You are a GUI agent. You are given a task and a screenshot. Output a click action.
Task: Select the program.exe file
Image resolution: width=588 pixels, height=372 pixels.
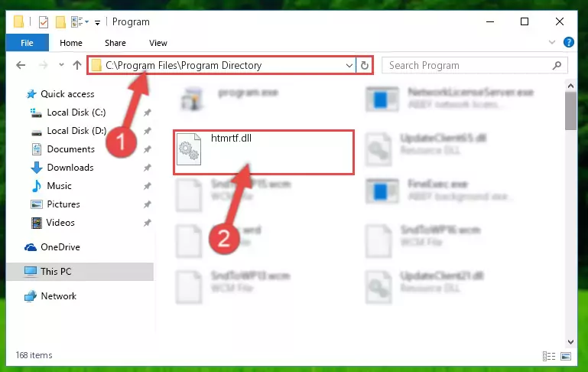coord(229,98)
